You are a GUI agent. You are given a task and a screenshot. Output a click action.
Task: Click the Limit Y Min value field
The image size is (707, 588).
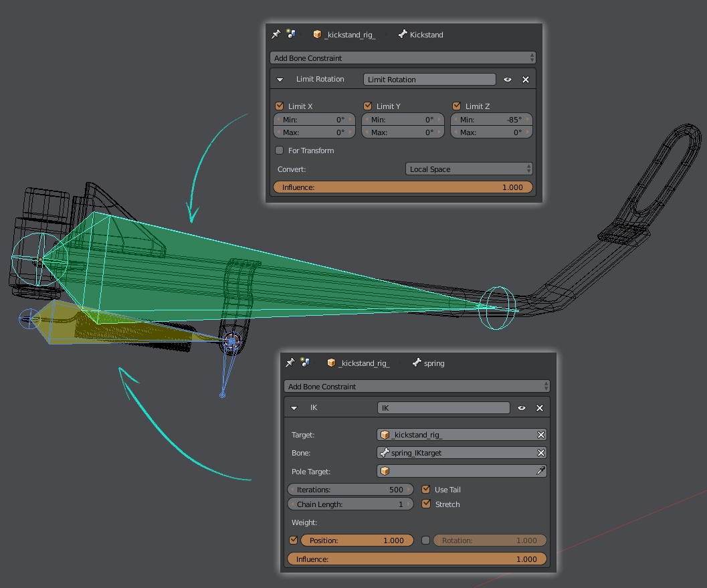click(x=403, y=120)
